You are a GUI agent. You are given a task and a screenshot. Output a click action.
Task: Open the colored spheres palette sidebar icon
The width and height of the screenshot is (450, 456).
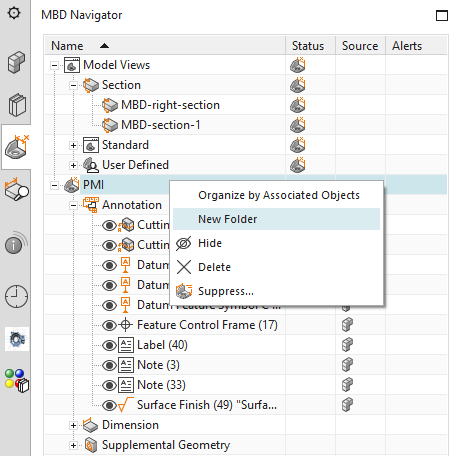(x=17, y=380)
